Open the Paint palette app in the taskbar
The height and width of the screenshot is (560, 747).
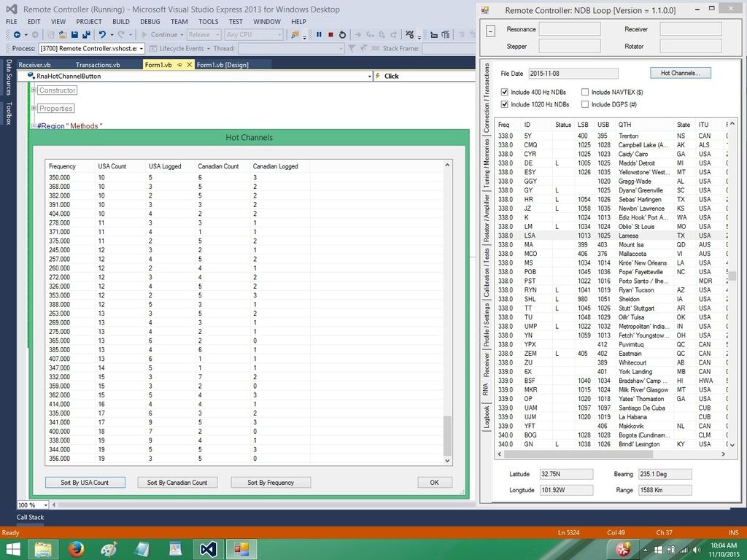[109, 550]
